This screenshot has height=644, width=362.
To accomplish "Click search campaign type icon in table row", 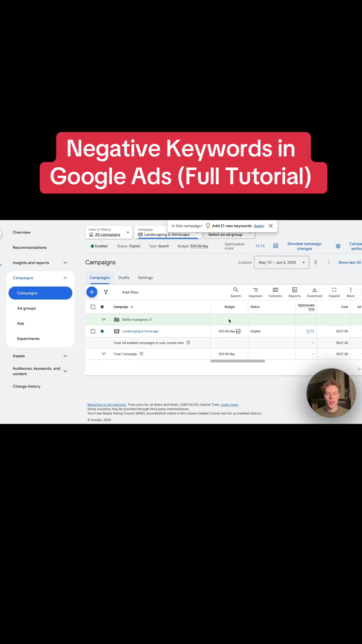I will [117, 331].
